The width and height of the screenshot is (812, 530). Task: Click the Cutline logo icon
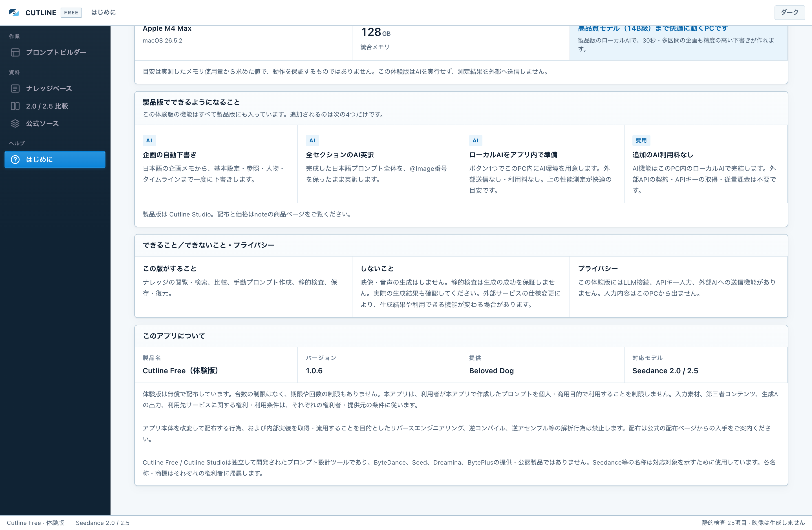14,13
